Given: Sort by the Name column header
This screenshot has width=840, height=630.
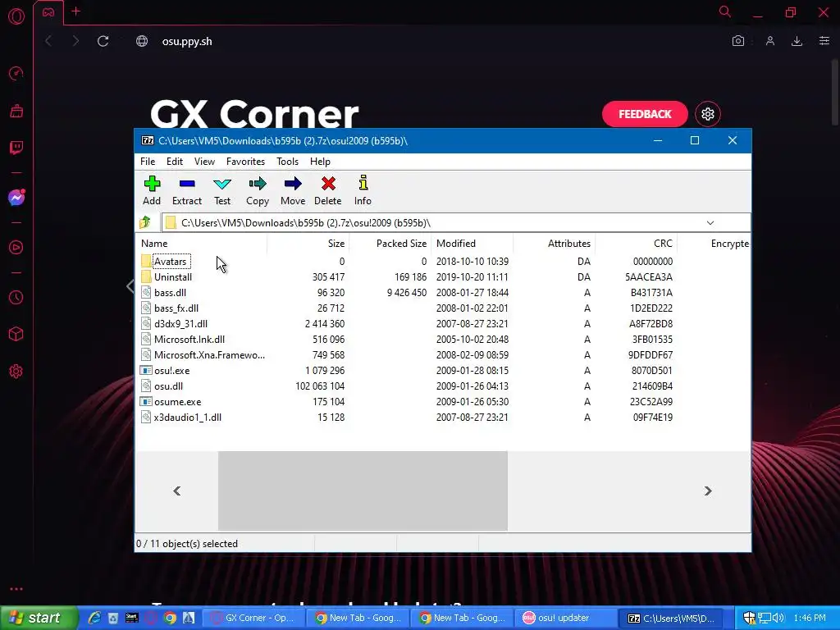Looking at the screenshot, I should pyautogui.click(x=203, y=243).
